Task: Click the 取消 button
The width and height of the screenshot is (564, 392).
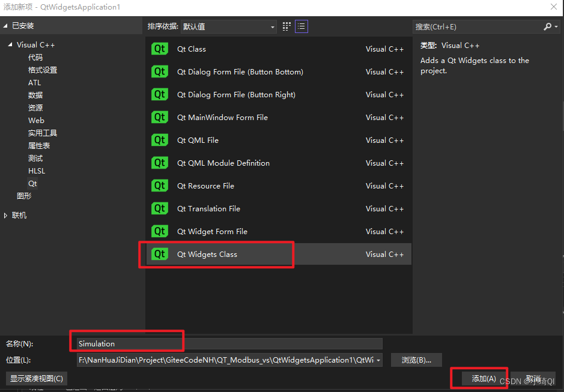Action: coord(533,379)
